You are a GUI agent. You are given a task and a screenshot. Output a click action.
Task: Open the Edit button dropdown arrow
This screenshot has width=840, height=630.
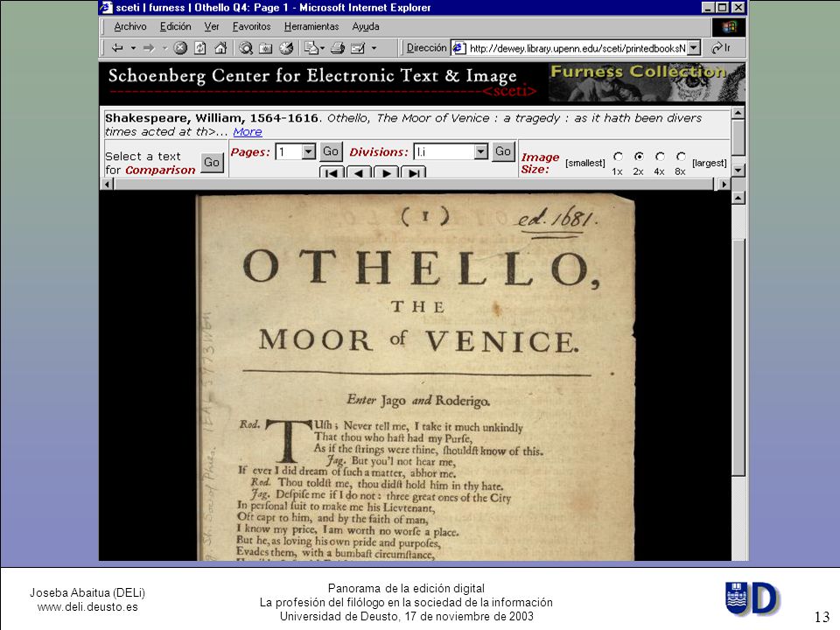[374, 48]
